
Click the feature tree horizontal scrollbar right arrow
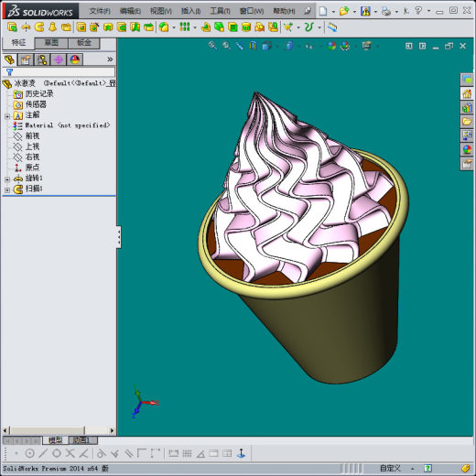[x=113, y=430]
